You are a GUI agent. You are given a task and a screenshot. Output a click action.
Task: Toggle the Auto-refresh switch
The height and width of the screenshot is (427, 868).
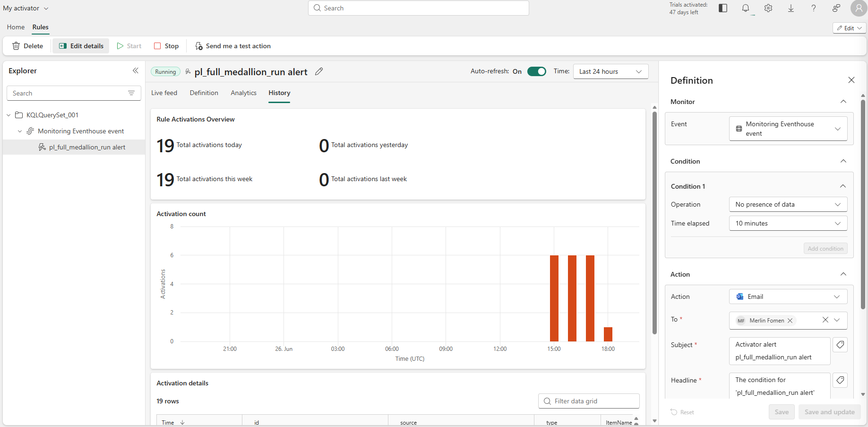tap(537, 71)
